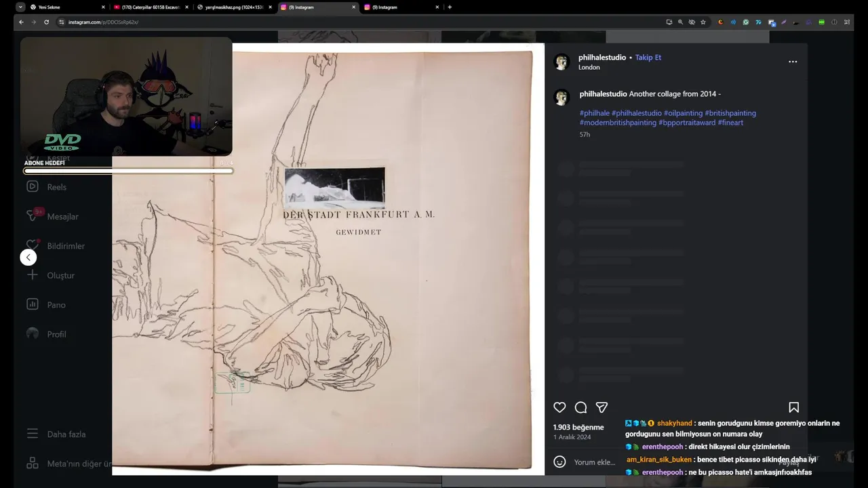This screenshot has height=488, width=868.
Task: Focus the Yorum ekle comment field
Action: point(595,462)
